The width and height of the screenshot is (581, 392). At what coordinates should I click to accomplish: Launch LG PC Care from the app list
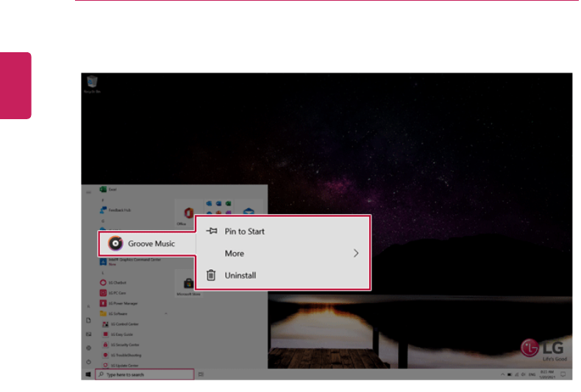tap(113, 293)
